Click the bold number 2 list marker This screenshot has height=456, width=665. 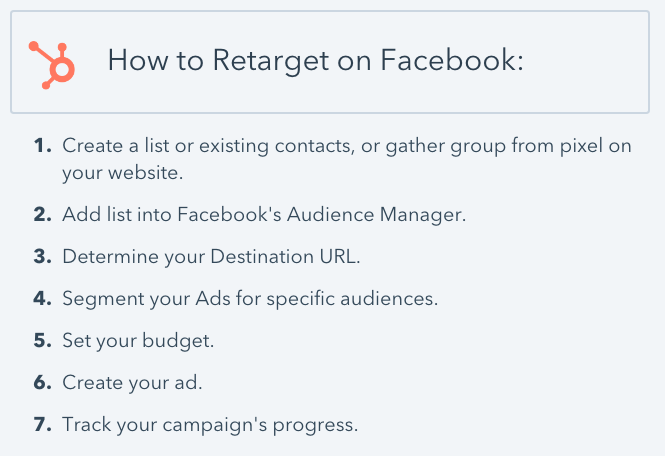(43, 214)
